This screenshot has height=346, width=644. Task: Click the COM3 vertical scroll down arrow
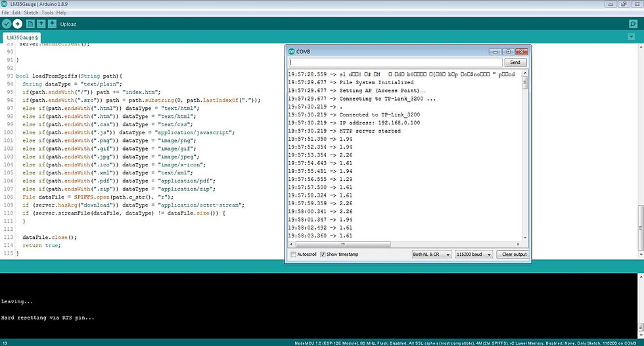[x=525, y=237]
